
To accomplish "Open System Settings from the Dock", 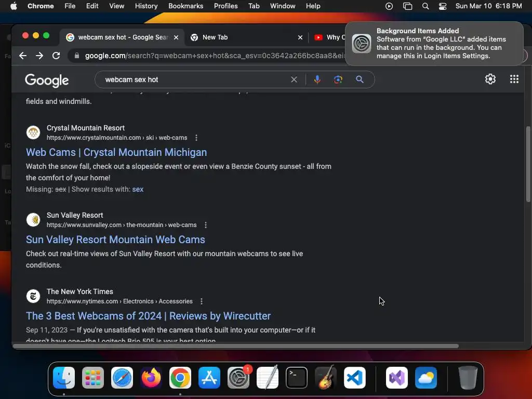I will [238, 378].
